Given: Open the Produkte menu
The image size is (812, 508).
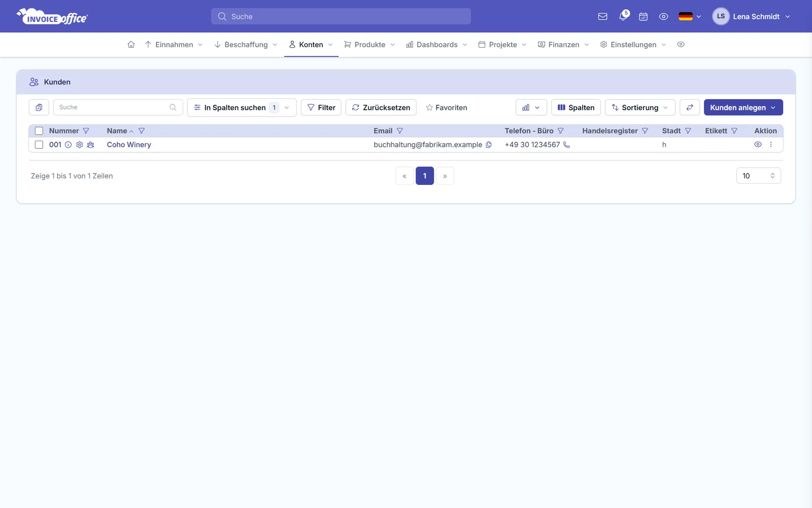Looking at the screenshot, I should (369, 45).
